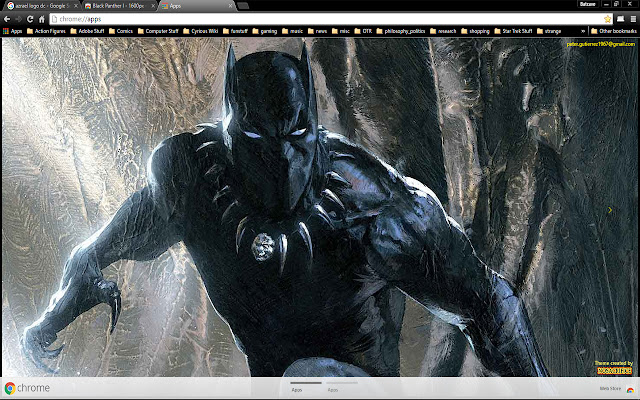The width and height of the screenshot is (640, 400).
Task: Open the Cyrious Wiki bookmark folder
Action: (x=200, y=31)
